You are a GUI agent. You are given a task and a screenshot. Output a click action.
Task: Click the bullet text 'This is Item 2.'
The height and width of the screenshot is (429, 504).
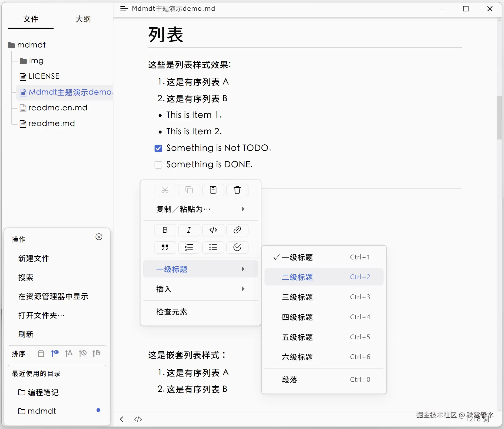coord(194,131)
